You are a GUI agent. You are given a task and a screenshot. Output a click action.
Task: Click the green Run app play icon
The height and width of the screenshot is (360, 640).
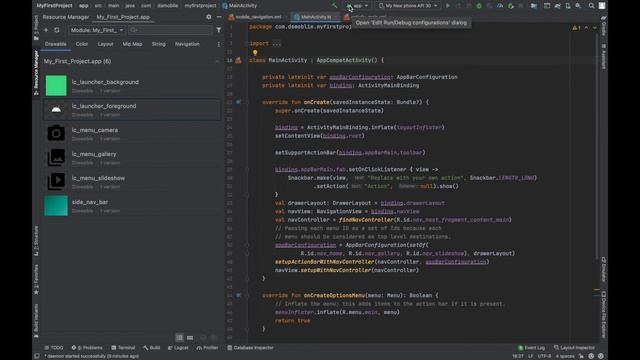pyautogui.click(x=448, y=6)
